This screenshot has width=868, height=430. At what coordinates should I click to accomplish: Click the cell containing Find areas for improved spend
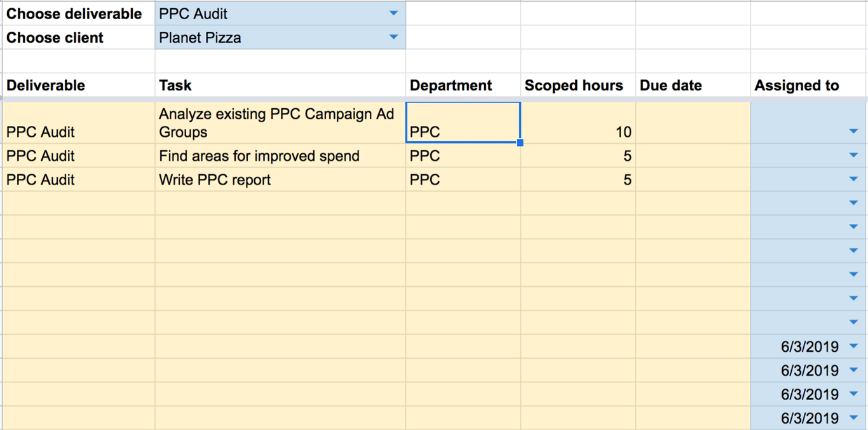click(x=280, y=156)
